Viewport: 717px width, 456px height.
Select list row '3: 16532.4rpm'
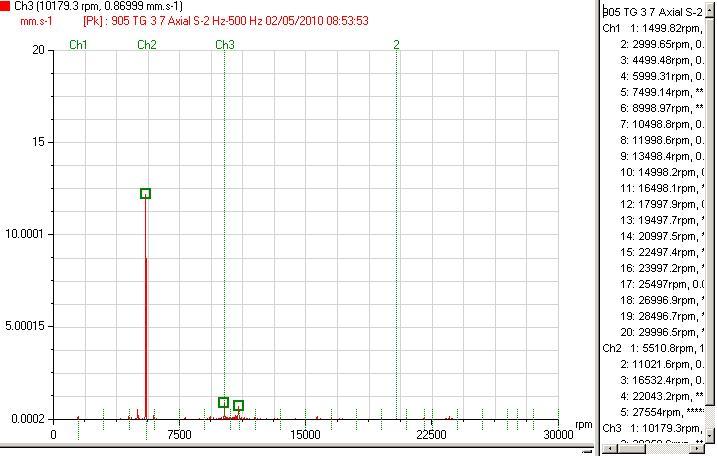(x=662, y=381)
